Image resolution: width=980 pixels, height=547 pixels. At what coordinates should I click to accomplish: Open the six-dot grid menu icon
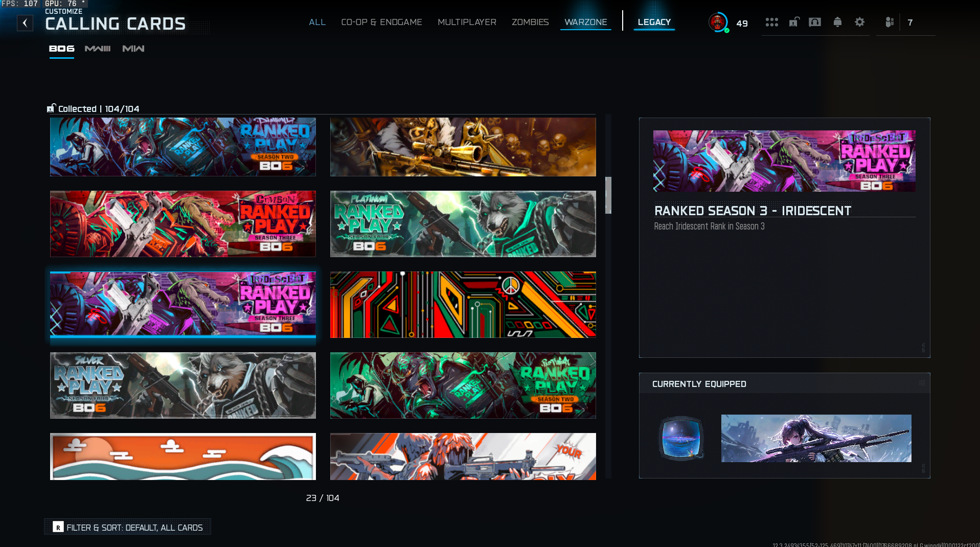click(x=771, y=22)
